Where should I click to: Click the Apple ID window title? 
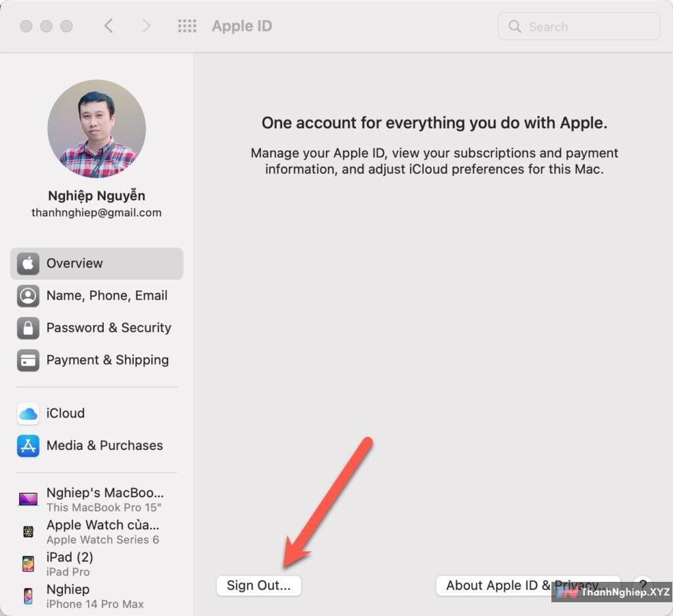242,26
